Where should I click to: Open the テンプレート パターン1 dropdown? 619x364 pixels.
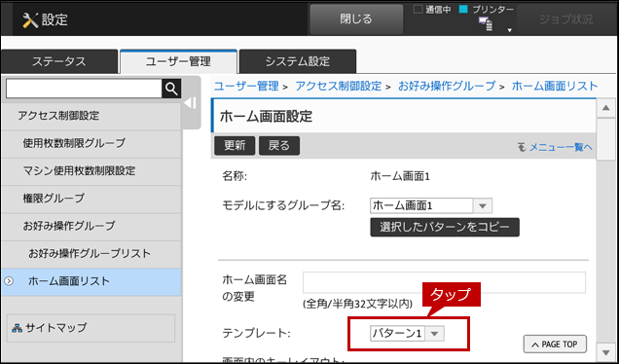[407, 334]
